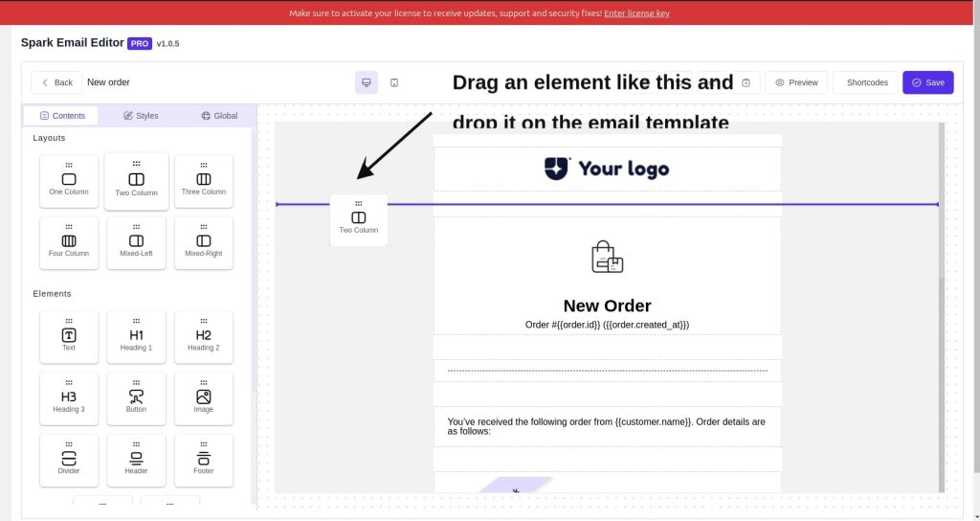The height and width of the screenshot is (521, 980).
Task: Choose the Heading 3 element
Action: [x=69, y=399]
